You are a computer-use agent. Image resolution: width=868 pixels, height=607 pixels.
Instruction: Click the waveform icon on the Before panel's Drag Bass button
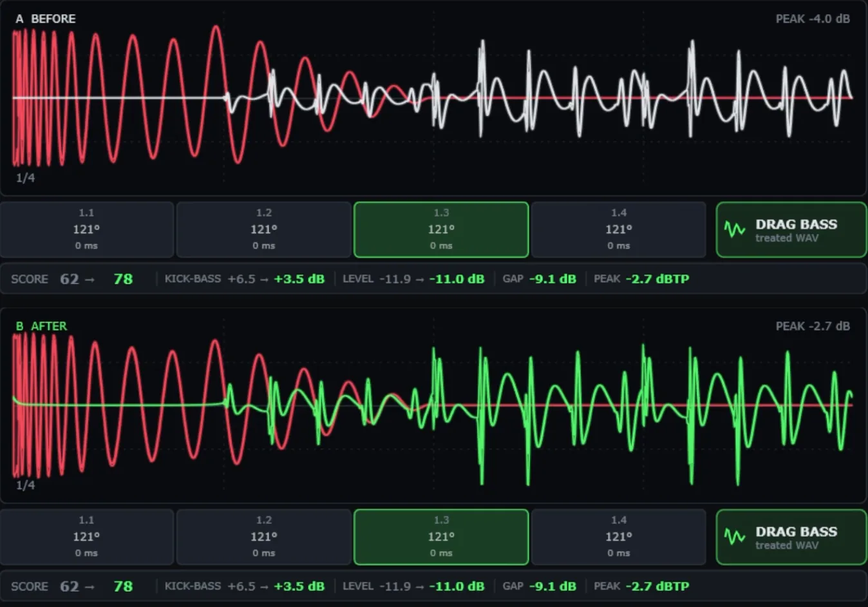click(735, 229)
